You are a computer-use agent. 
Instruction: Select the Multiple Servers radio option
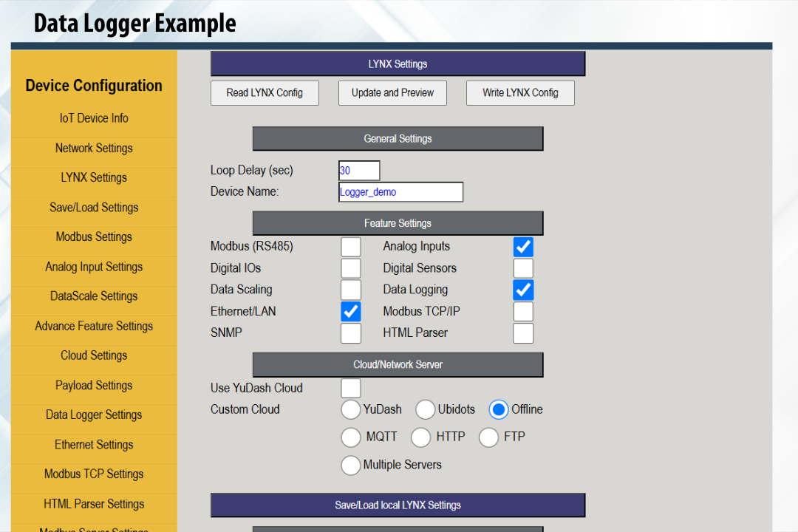click(x=351, y=465)
